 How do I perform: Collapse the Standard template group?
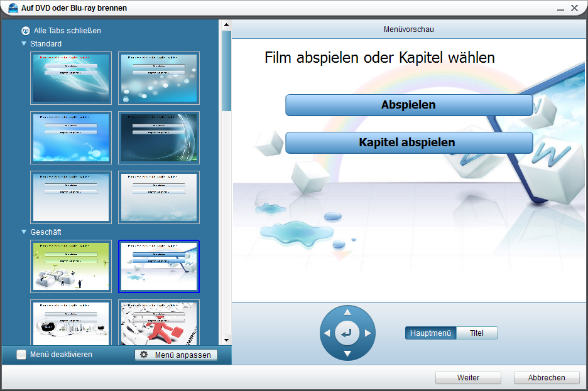24,43
